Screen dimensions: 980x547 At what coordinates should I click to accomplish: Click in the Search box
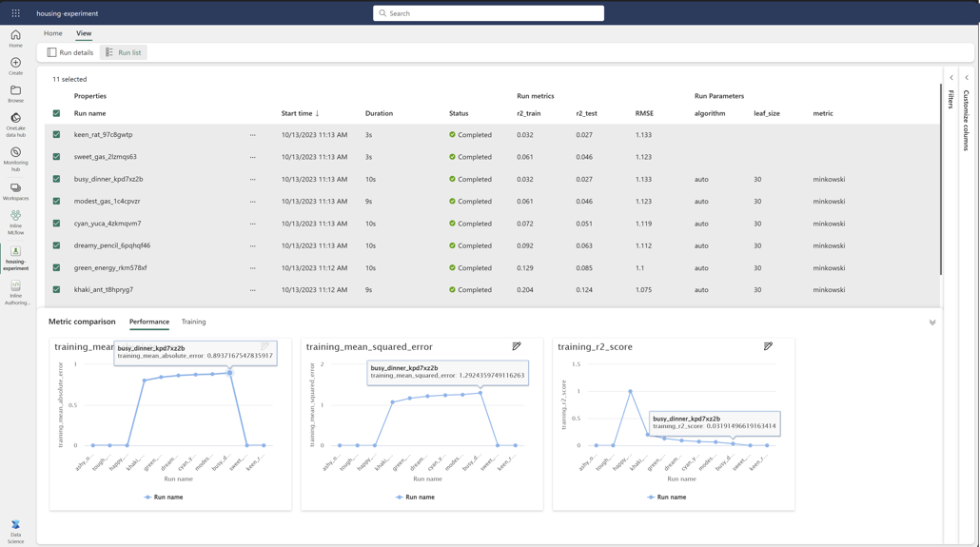click(488, 13)
